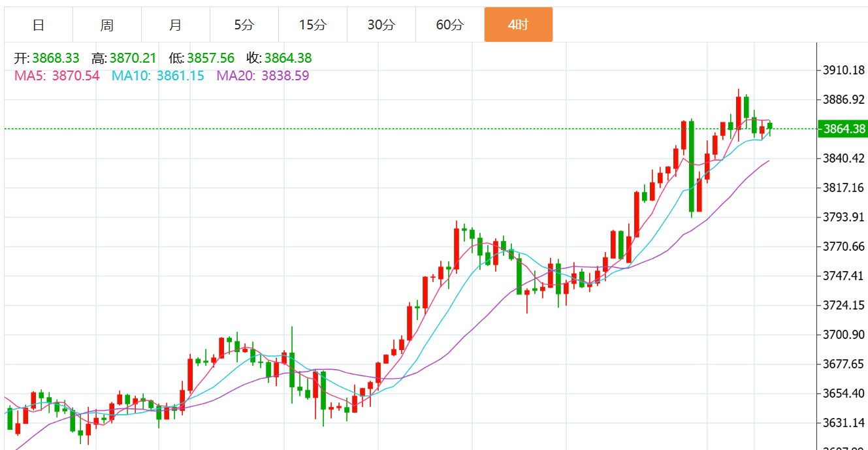Screen dimensions: 868x450
Task: Open the 月 monthly timeframe tab
Action: [x=176, y=25]
